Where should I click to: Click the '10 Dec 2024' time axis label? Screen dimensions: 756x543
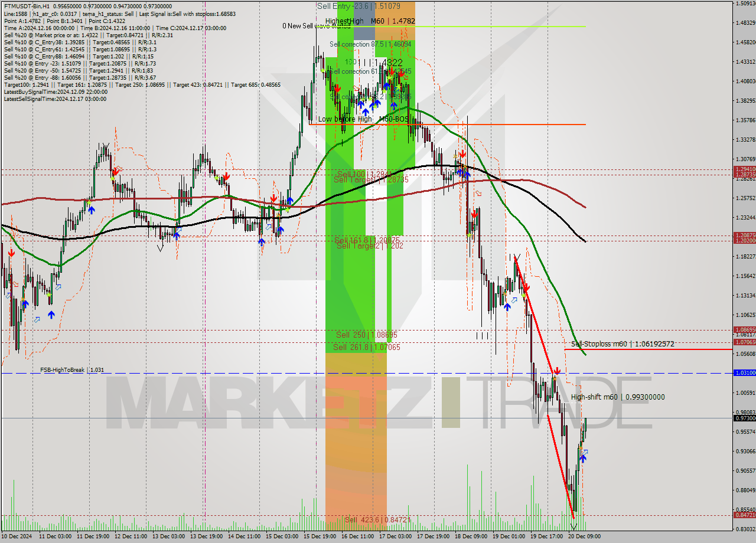17,537
